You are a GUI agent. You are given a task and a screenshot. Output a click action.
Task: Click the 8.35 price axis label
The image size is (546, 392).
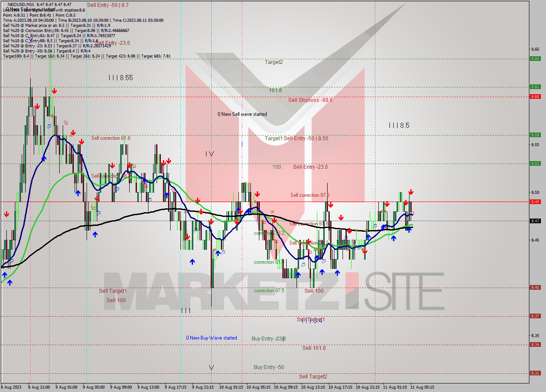point(535,335)
